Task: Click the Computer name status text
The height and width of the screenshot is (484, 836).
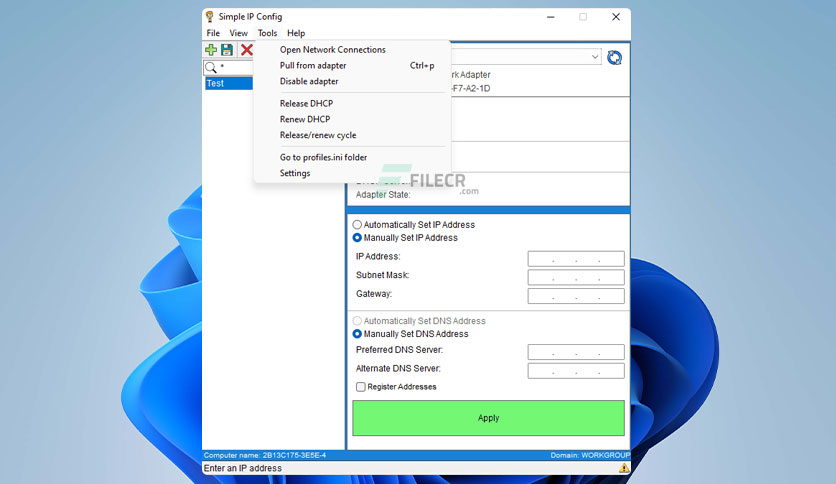Action: point(265,455)
